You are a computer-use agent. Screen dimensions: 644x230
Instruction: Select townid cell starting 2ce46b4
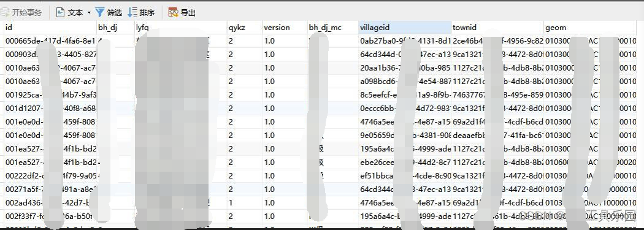tap(497, 41)
